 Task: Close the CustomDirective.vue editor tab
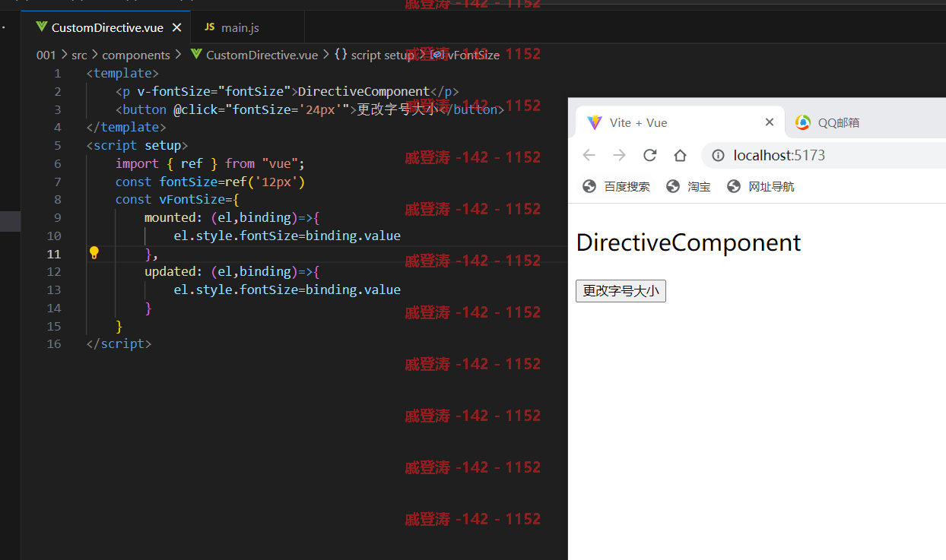click(x=177, y=27)
